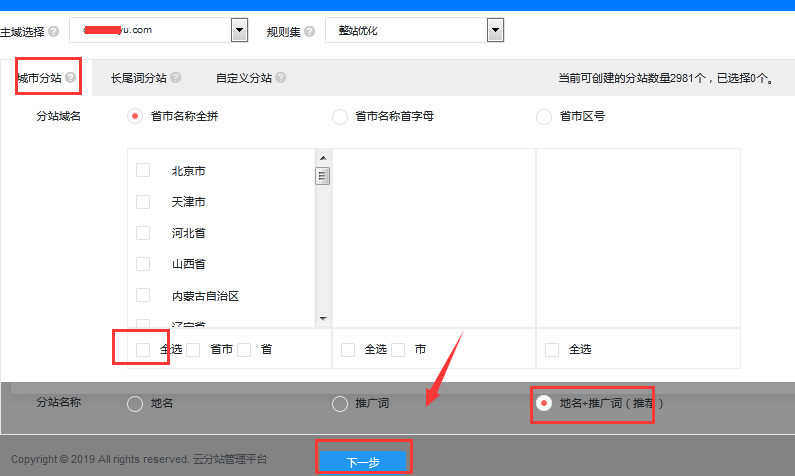Screen dimensions: 795x476
Task: Check the 市 checkbox in second column
Action: pyautogui.click(x=398, y=350)
